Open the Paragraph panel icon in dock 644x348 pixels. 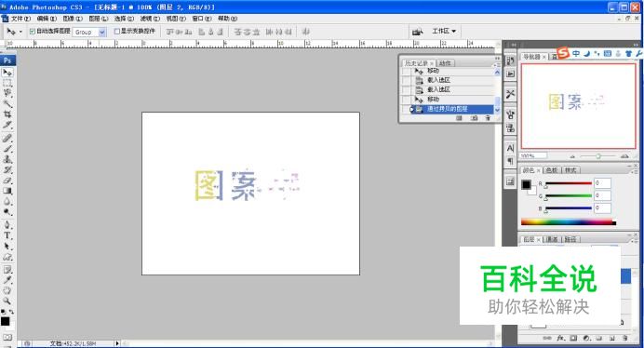(x=510, y=161)
